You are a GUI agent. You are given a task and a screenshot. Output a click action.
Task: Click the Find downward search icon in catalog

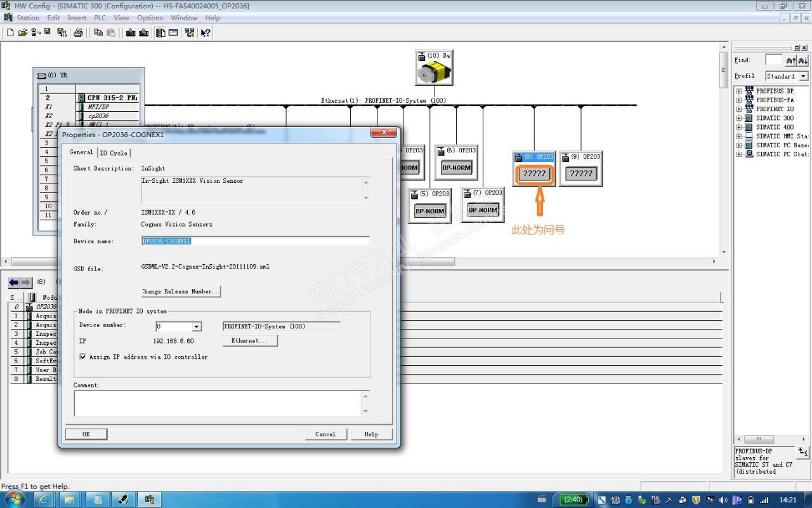803,60
